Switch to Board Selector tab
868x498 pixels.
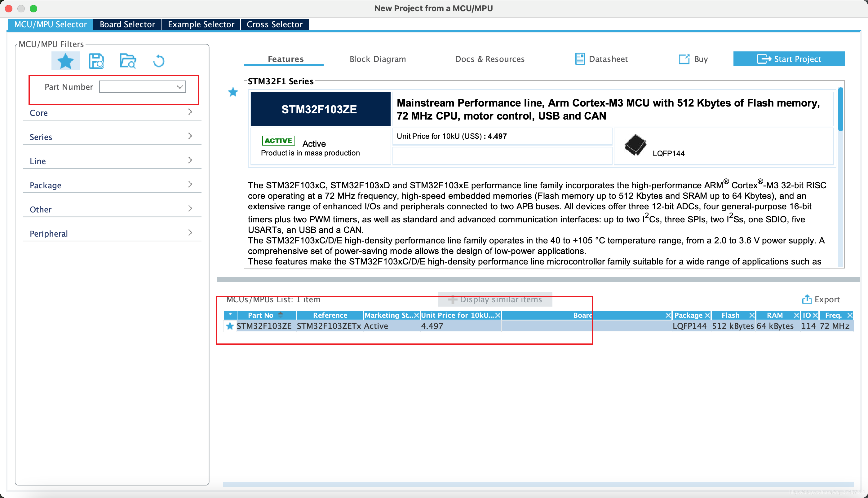(x=127, y=24)
